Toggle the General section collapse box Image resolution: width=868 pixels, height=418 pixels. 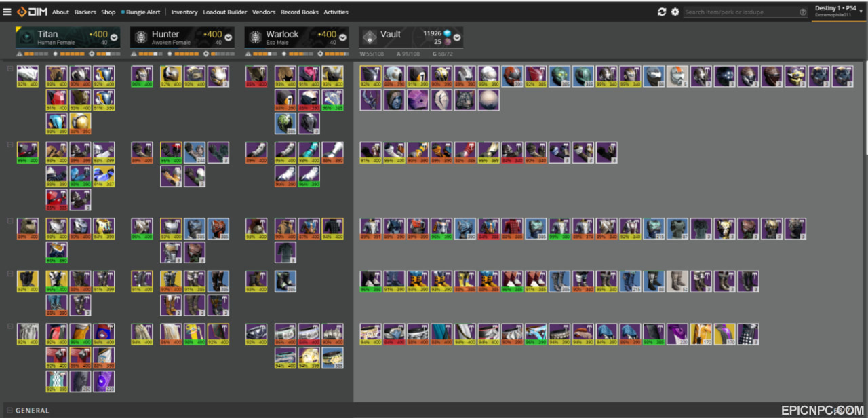click(9, 410)
